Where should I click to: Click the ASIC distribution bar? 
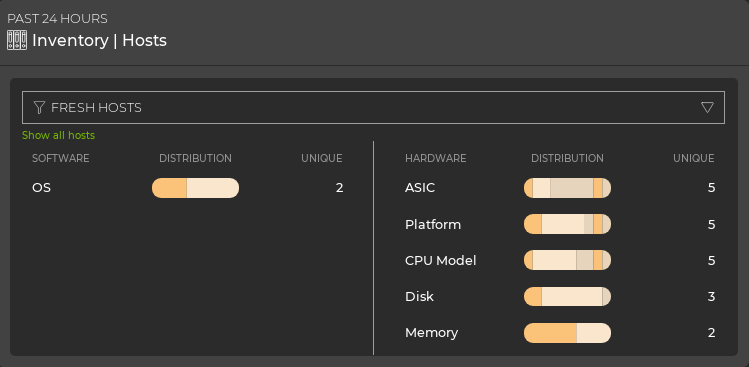click(567, 188)
